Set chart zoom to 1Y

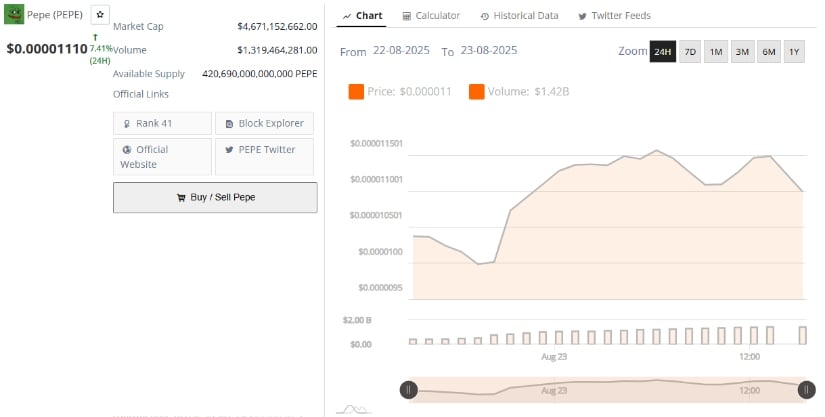[794, 52]
